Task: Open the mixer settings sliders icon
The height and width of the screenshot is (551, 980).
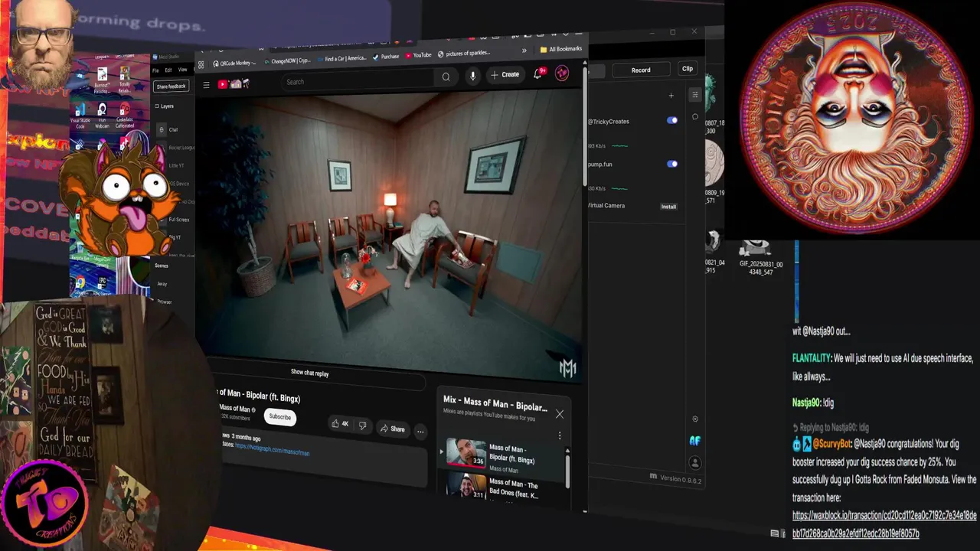Action: pyautogui.click(x=695, y=95)
